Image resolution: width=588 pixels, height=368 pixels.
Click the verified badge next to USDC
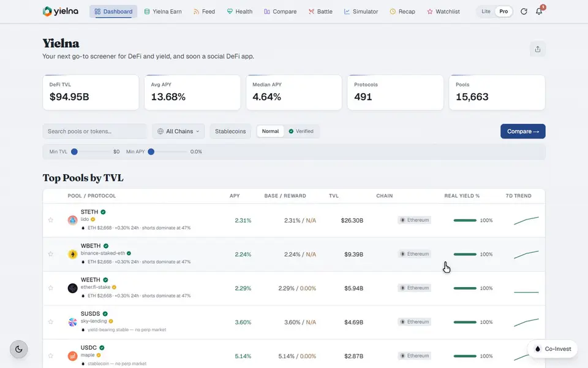click(102, 348)
